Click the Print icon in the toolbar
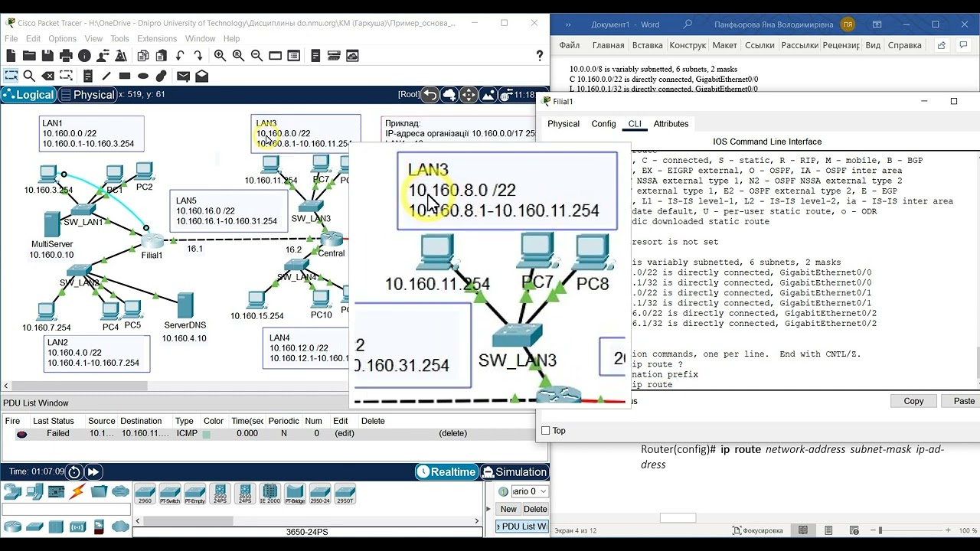 (66, 56)
